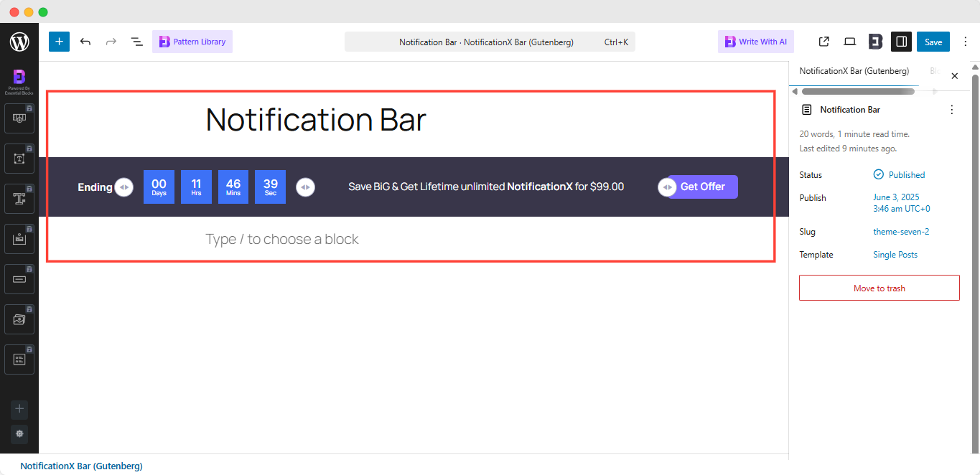Edit the publish date June 3, 2025
980x475 pixels.
tap(901, 203)
